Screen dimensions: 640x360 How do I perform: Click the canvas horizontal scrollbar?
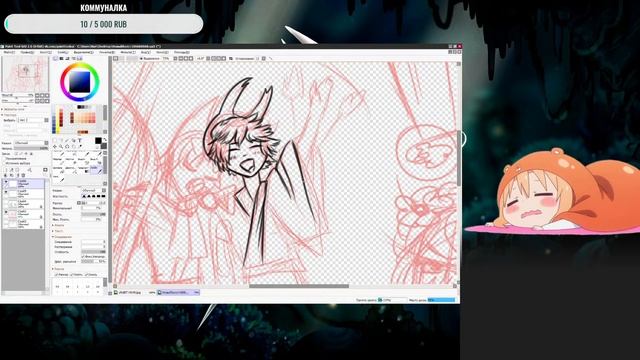coord(299,286)
